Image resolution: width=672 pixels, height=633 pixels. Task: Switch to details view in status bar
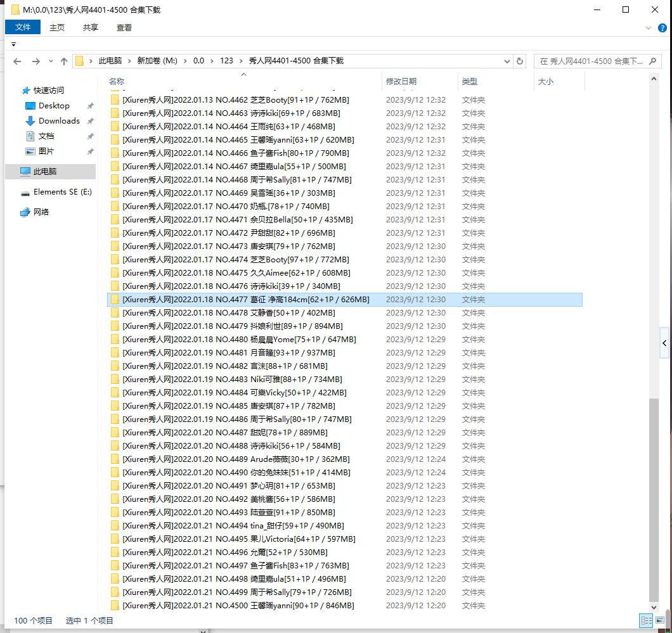(x=646, y=620)
